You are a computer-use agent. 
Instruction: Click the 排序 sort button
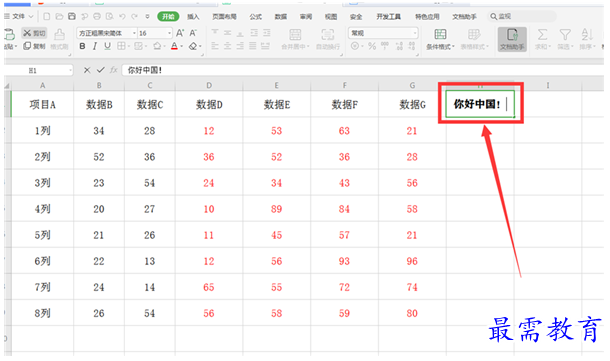point(587,39)
